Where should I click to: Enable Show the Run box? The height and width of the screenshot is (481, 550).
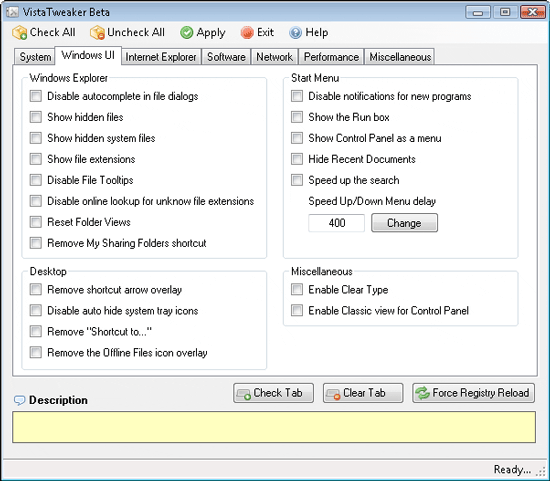pos(297,117)
